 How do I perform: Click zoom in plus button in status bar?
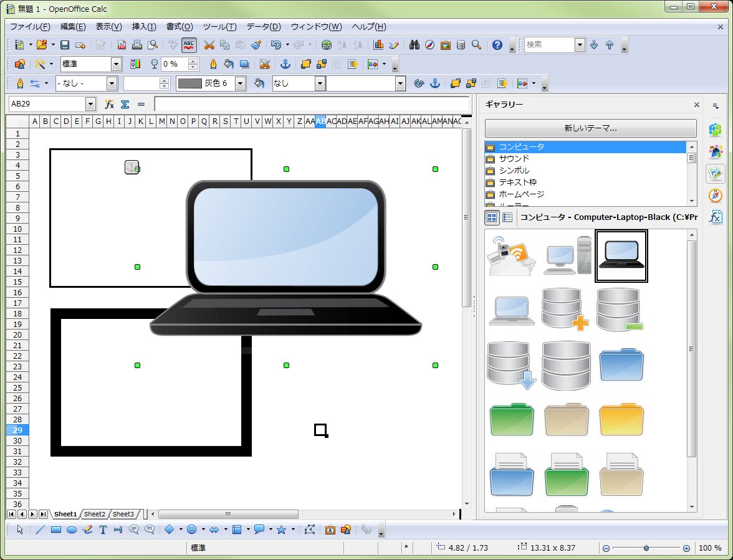[x=686, y=548]
